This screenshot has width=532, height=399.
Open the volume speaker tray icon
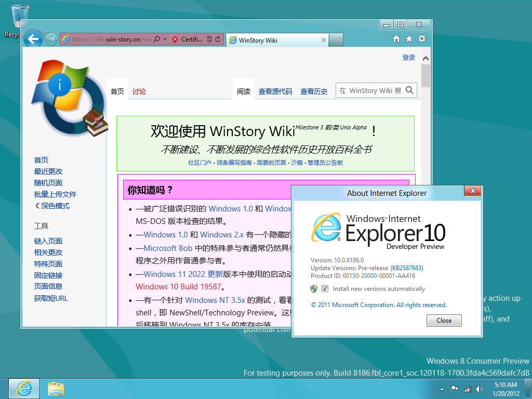[480, 389]
